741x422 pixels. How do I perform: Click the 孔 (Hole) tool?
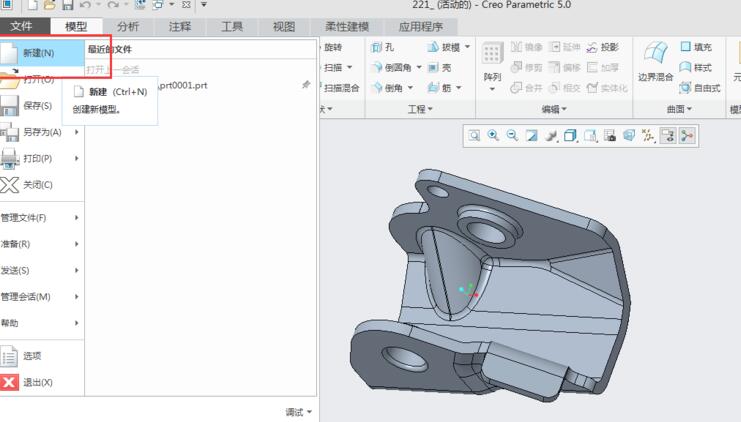tap(383, 47)
